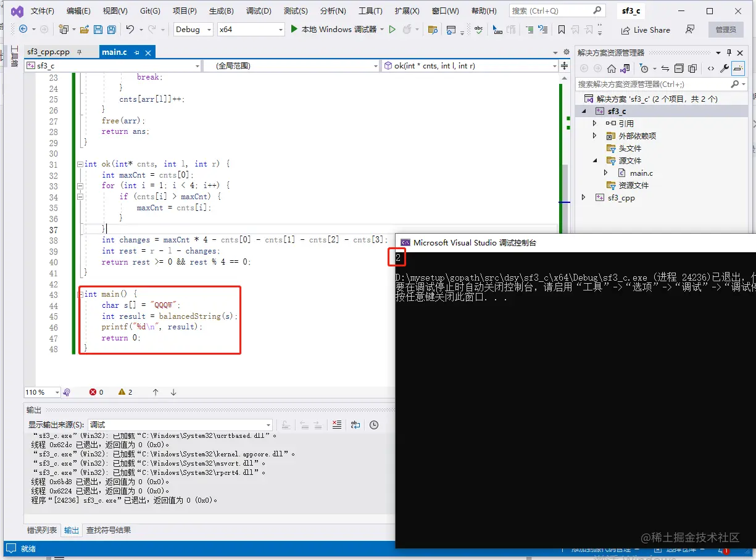The width and height of the screenshot is (756, 560).
Task: Click sync with active document arrows icon
Action: [665, 68]
